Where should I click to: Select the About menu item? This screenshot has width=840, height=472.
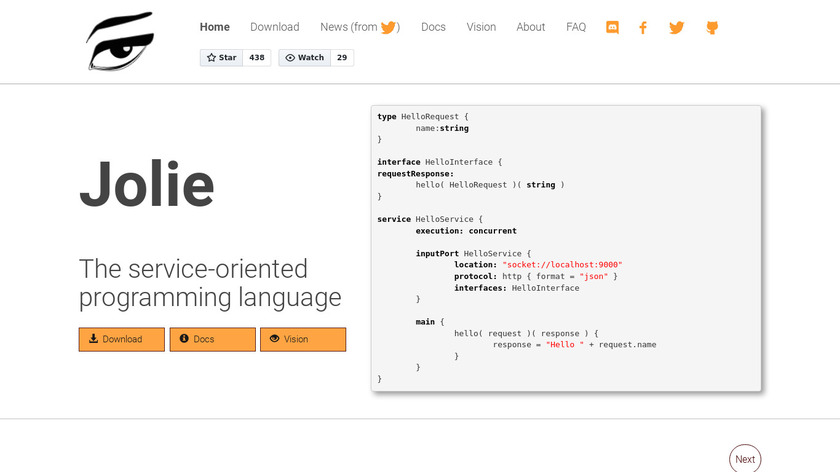(x=530, y=27)
